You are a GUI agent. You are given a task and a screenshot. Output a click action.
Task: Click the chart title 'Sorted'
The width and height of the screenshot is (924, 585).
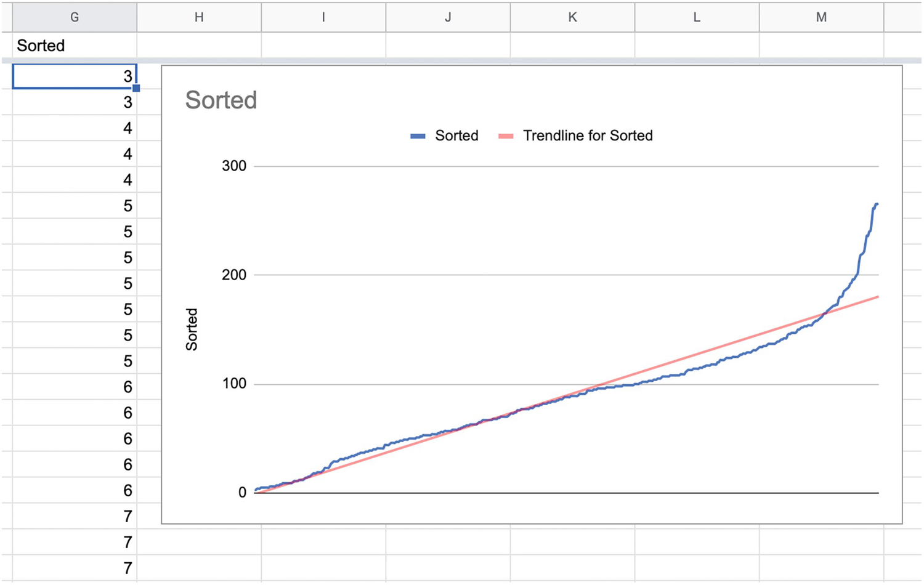[221, 100]
